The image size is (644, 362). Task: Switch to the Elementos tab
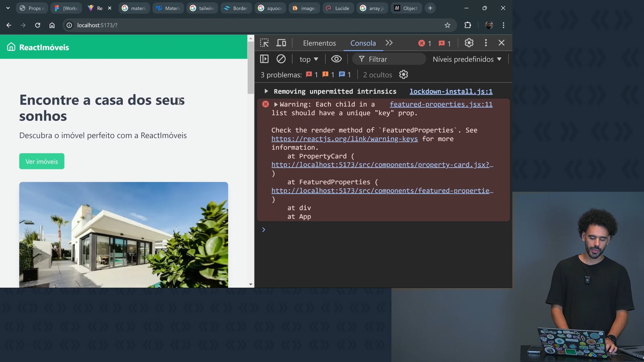pos(319,43)
